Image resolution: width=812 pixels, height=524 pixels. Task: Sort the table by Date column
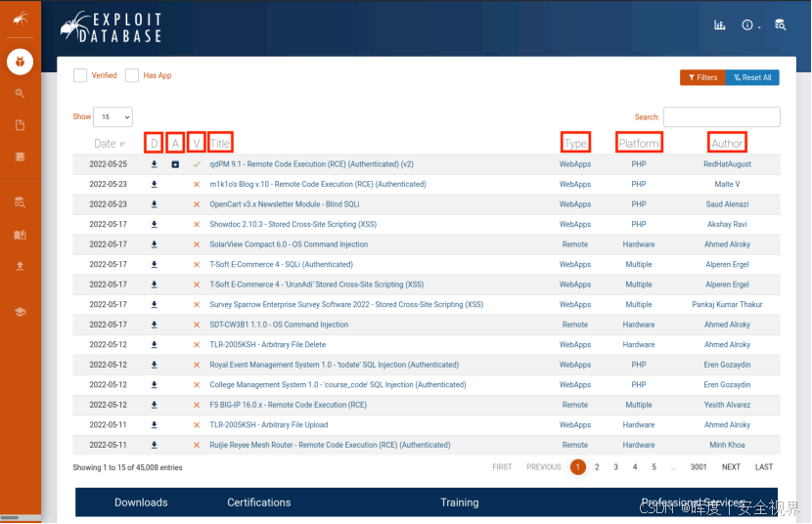pyautogui.click(x=110, y=144)
